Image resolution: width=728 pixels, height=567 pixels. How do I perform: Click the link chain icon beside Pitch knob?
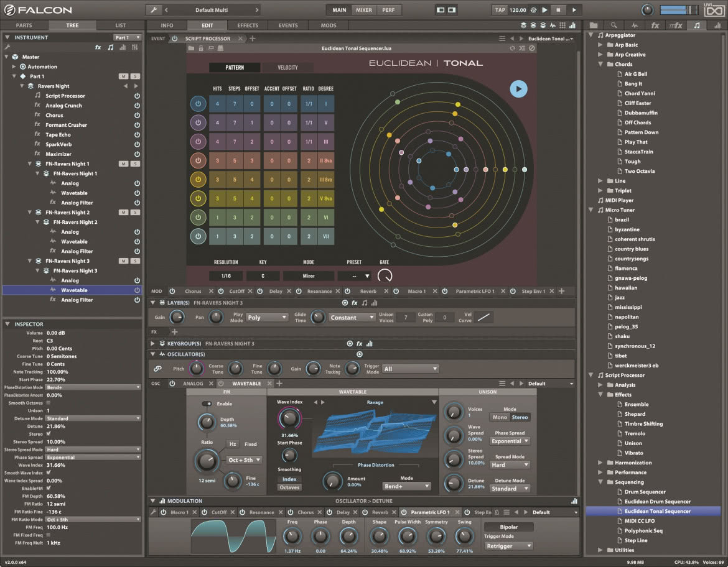[158, 369]
